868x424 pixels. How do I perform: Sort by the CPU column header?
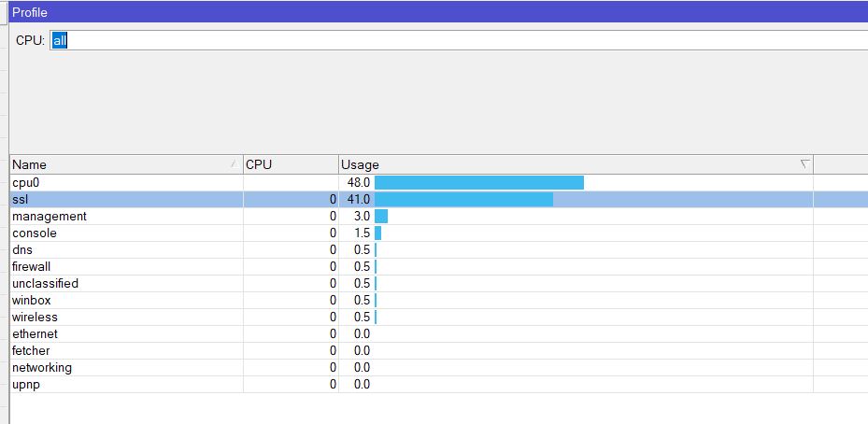point(291,164)
